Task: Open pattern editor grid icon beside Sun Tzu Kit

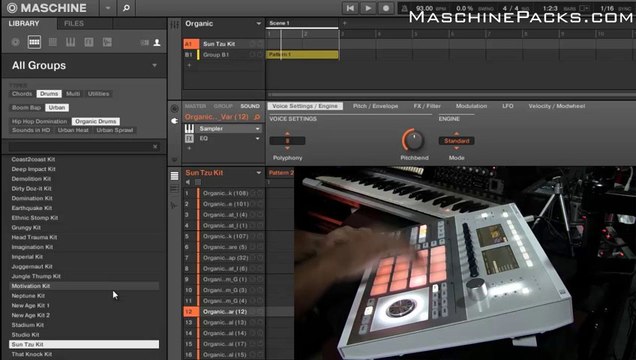Action: tap(174, 176)
